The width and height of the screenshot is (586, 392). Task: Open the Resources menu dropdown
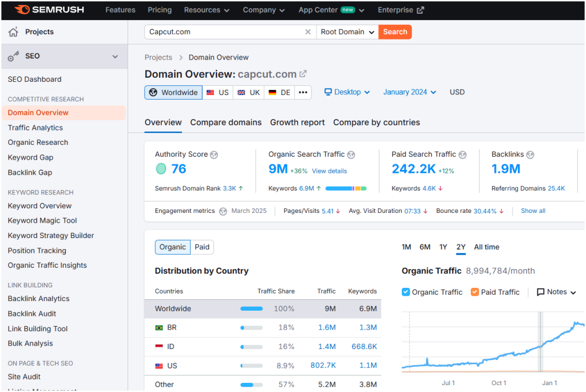206,10
